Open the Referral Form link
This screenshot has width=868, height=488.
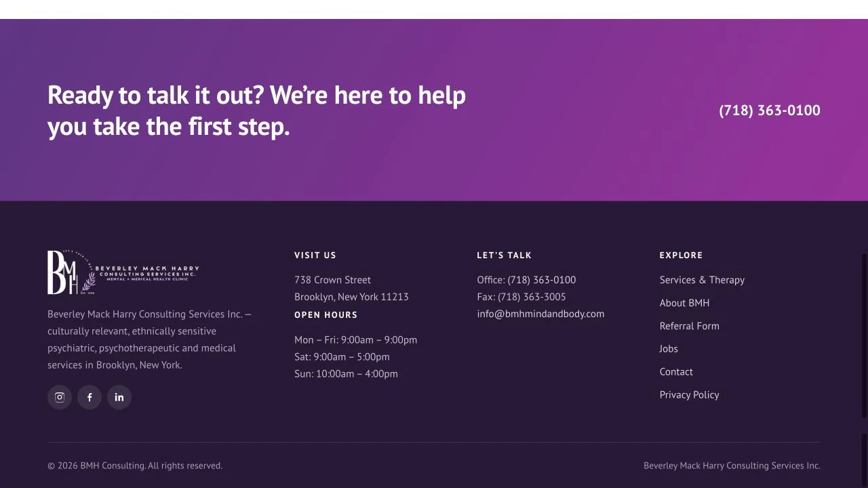(690, 326)
